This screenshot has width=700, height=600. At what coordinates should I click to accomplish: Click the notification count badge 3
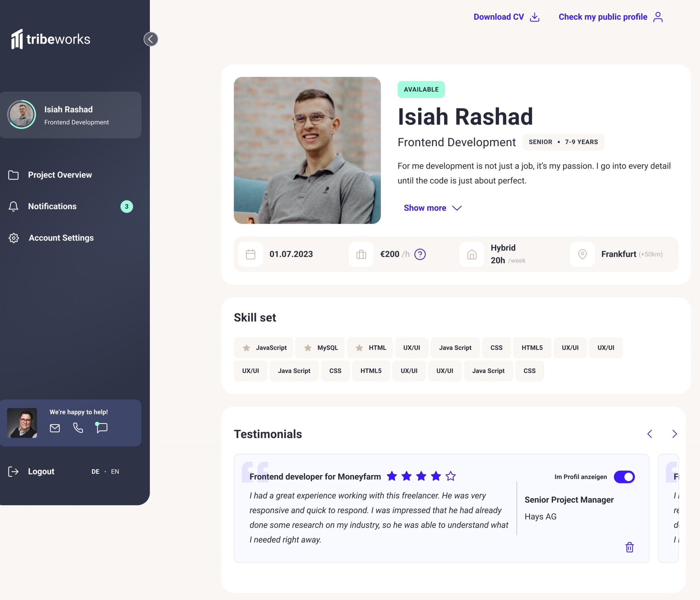pyautogui.click(x=127, y=206)
